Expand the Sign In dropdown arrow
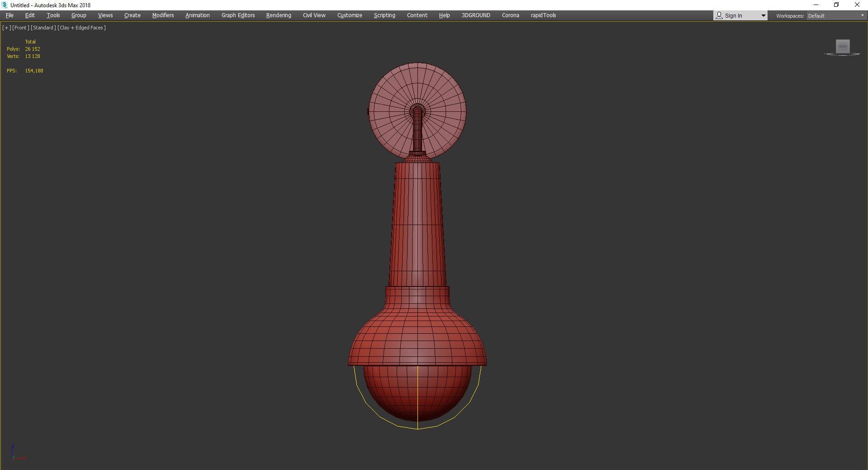This screenshot has height=470, width=868. point(764,16)
